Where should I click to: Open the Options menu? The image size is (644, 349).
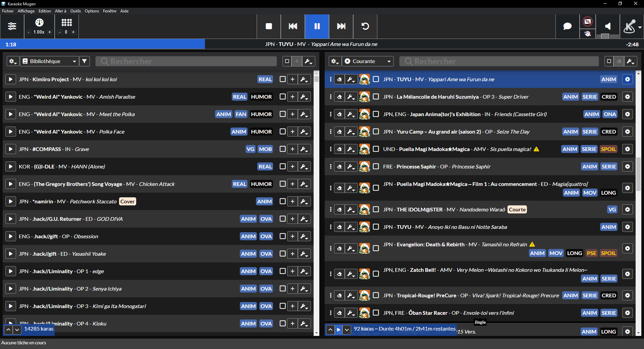coord(92,11)
